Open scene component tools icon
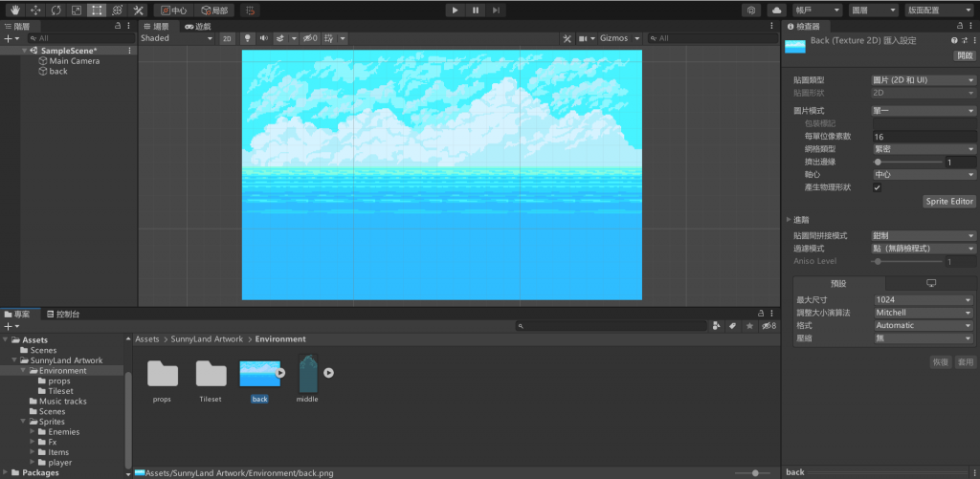This screenshot has width=980, height=479. pos(567,38)
